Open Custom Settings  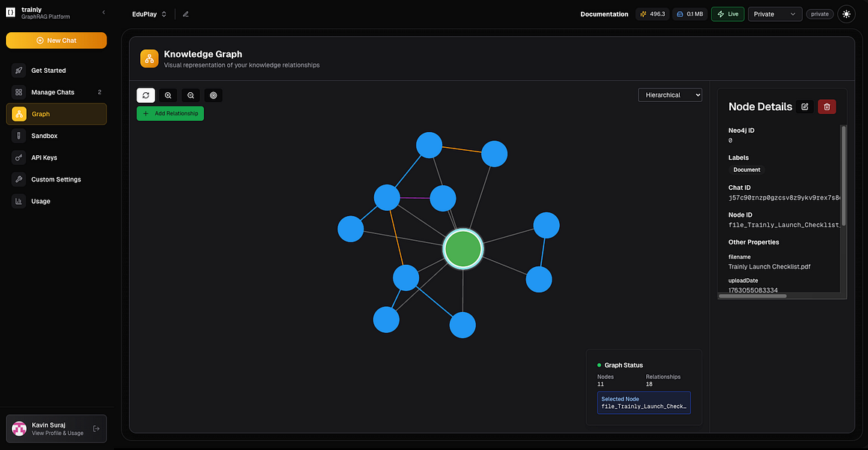(x=56, y=179)
